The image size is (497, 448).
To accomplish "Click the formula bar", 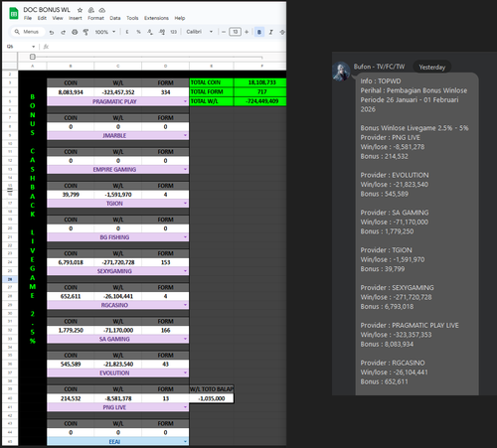I will tap(166, 47).
